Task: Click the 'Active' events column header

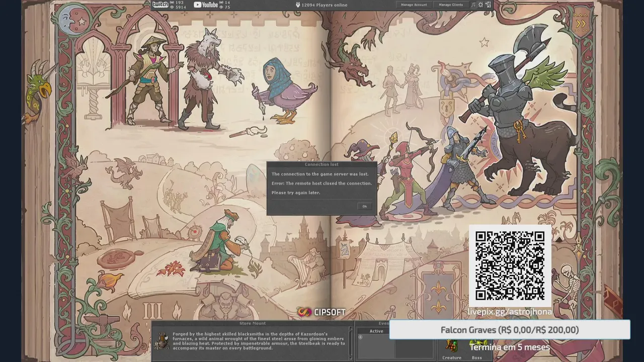Action: click(x=376, y=331)
